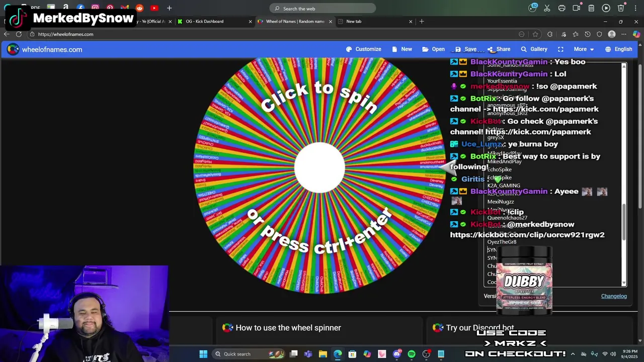Image resolution: width=644 pixels, height=362 pixels.
Task: Open YouTube shortcut in top bar
Action: 154,8
